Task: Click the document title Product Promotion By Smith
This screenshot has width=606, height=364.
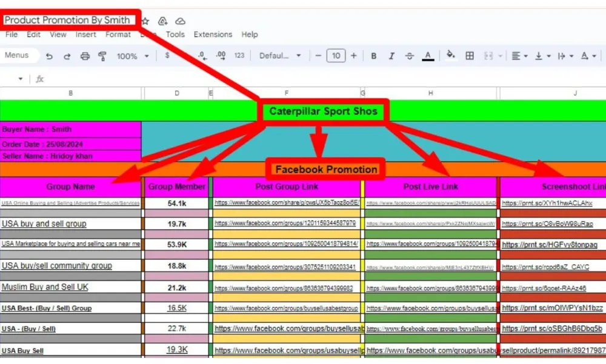Action: (67, 20)
